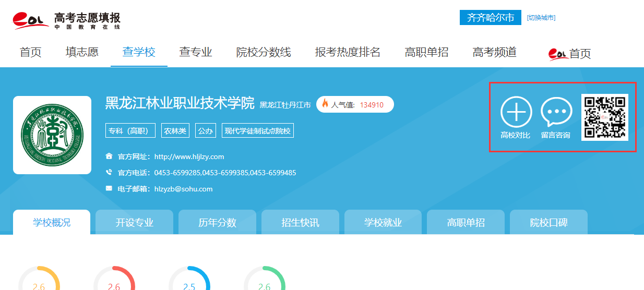Click the 齐齐哈尔市 city button
The width and height of the screenshot is (644, 290).
(491, 17)
